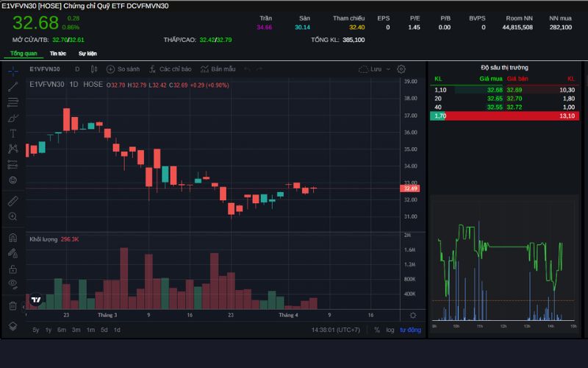Click the E1VFVN30 symbol search field

pos(45,69)
